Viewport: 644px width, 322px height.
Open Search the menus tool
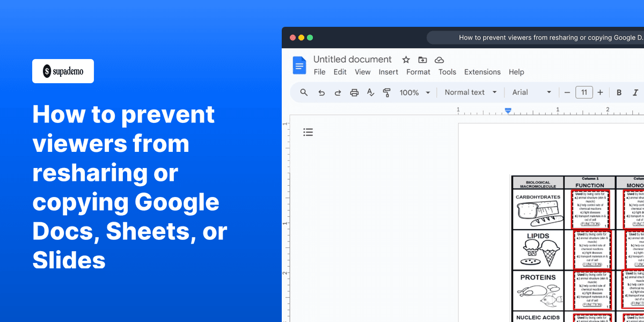[303, 92]
